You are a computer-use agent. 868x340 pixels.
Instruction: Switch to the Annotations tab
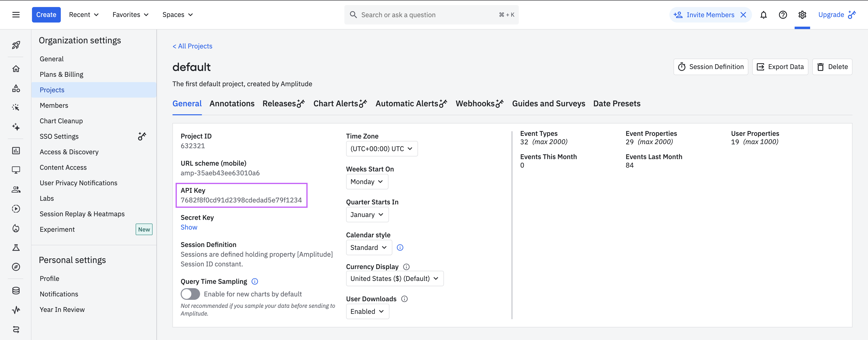click(232, 104)
